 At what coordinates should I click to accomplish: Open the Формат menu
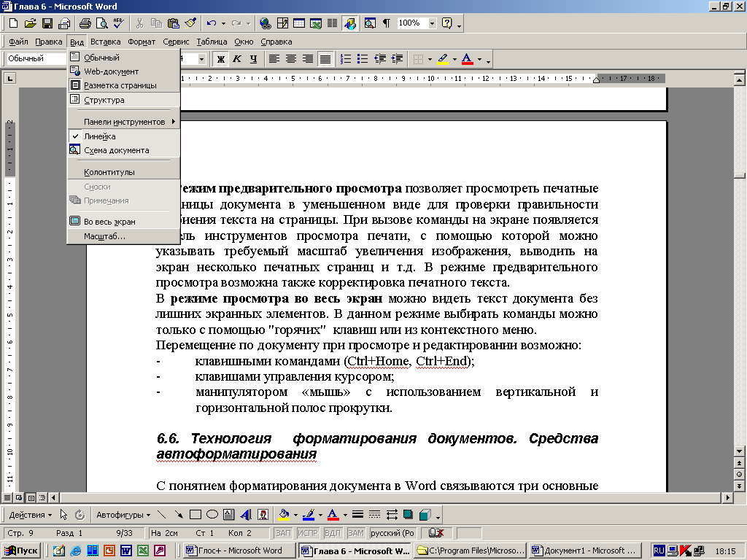pyautogui.click(x=142, y=42)
